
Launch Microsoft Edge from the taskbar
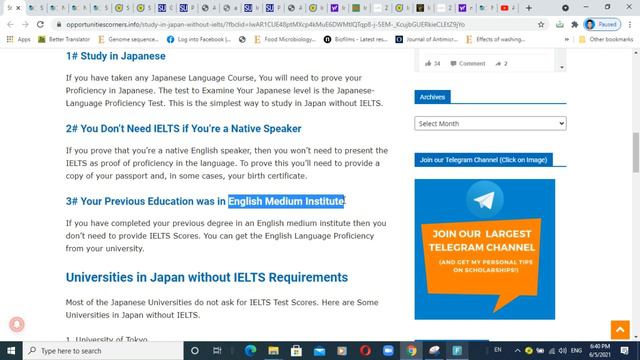(251, 351)
